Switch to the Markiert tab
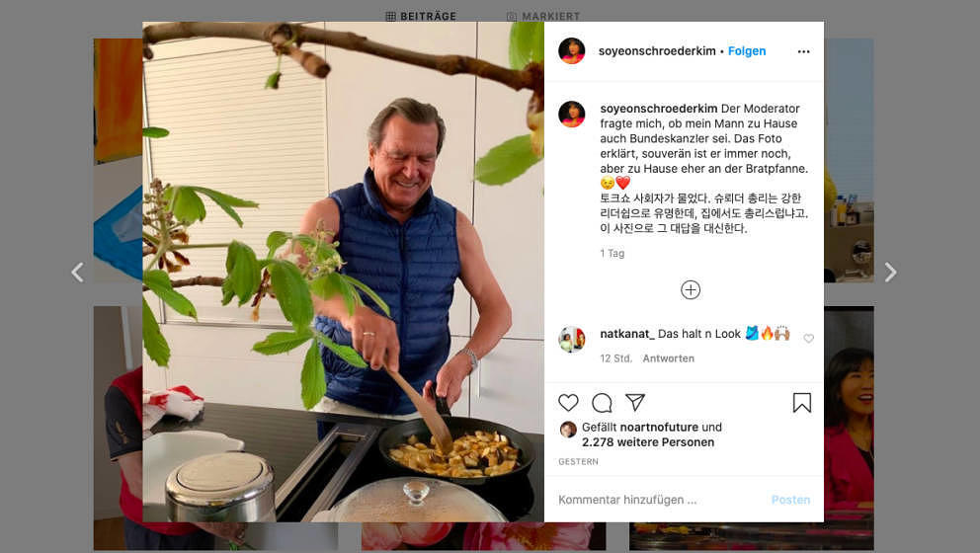 [x=543, y=16]
